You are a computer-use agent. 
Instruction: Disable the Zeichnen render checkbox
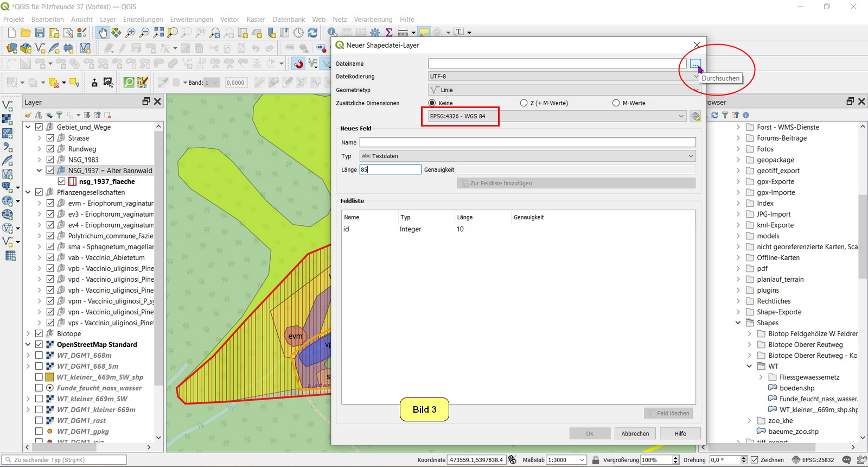click(754, 460)
